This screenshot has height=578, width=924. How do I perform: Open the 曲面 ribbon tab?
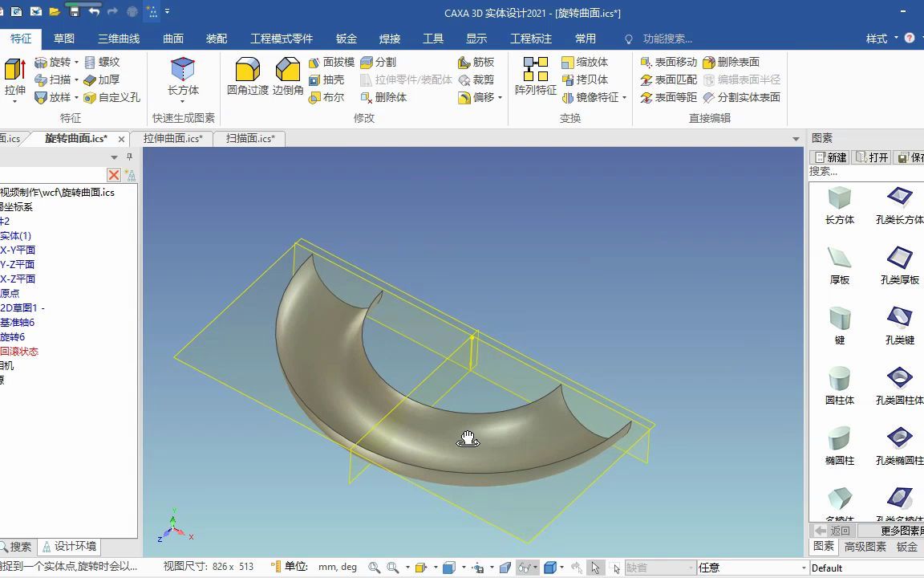click(173, 39)
